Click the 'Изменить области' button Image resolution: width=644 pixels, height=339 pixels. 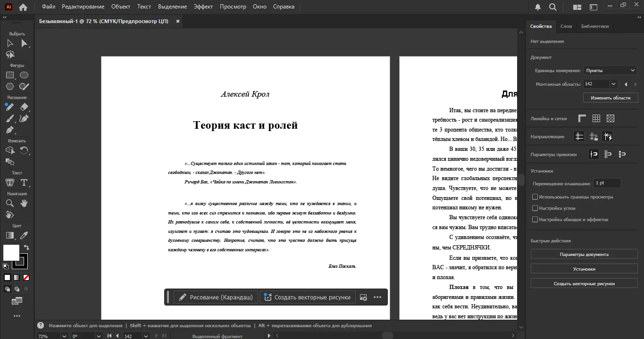(610, 98)
